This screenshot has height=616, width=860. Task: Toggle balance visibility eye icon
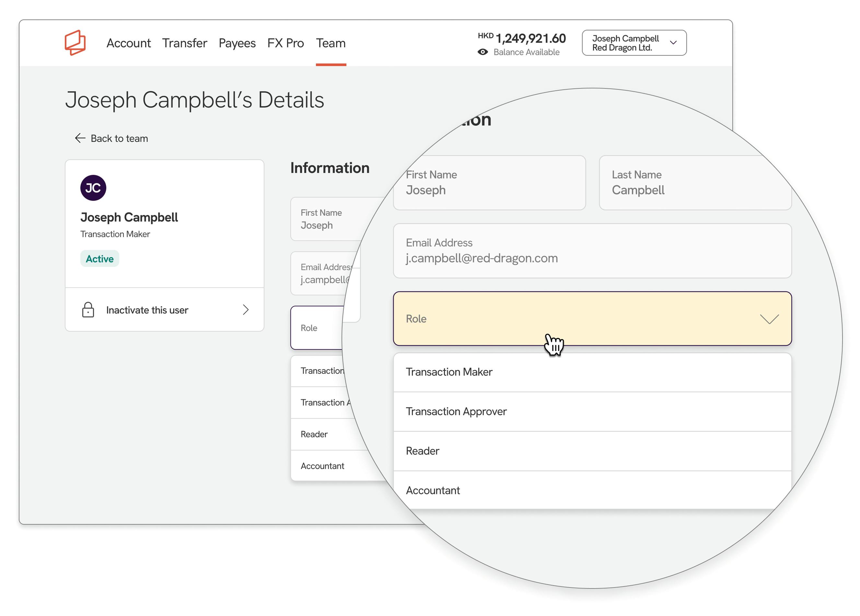(482, 52)
